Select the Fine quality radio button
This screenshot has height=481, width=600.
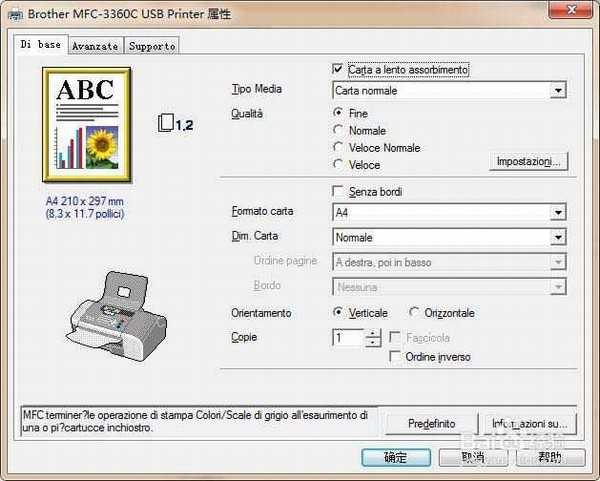tap(339, 114)
